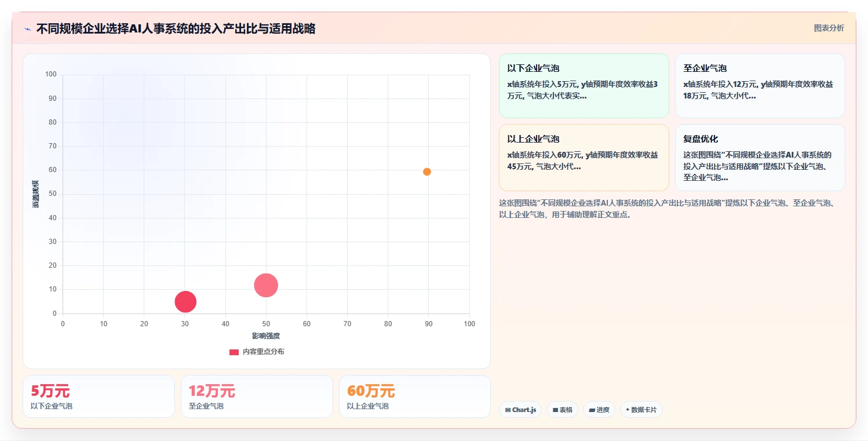Click the x-axis tick label 50

click(x=266, y=324)
